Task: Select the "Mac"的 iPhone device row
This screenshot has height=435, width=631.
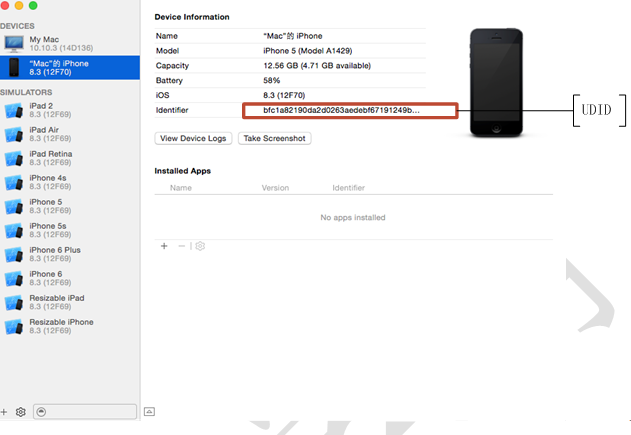Action: coord(70,68)
